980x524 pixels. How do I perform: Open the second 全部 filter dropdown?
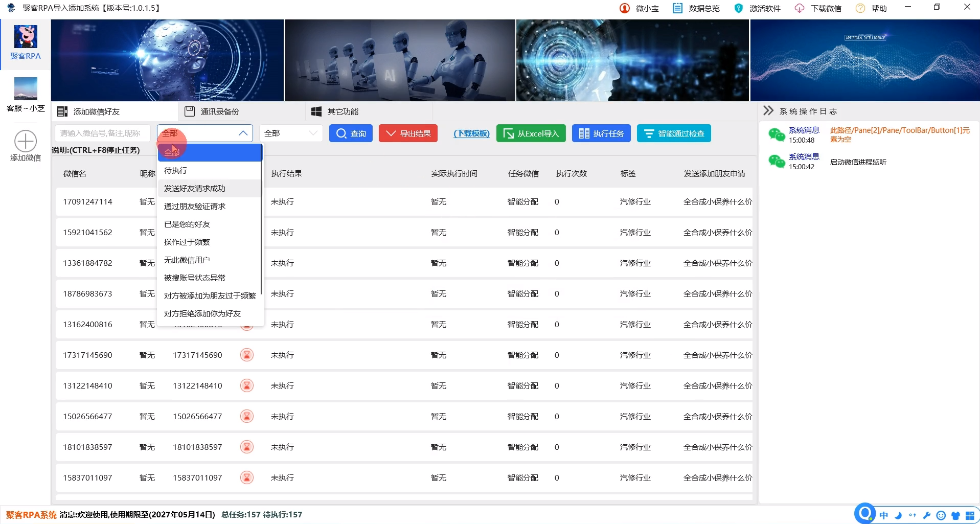(290, 133)
